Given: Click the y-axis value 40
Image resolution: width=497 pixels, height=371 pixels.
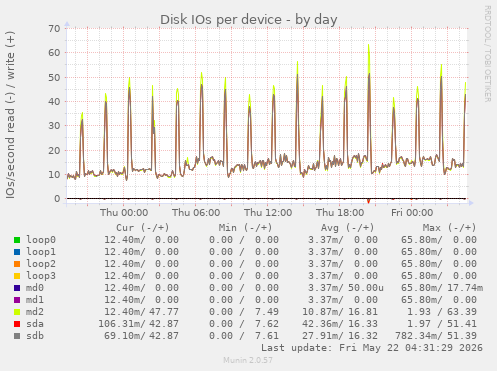Looking at the screenshot, I should pyautogui.click(x=54, y=102).
